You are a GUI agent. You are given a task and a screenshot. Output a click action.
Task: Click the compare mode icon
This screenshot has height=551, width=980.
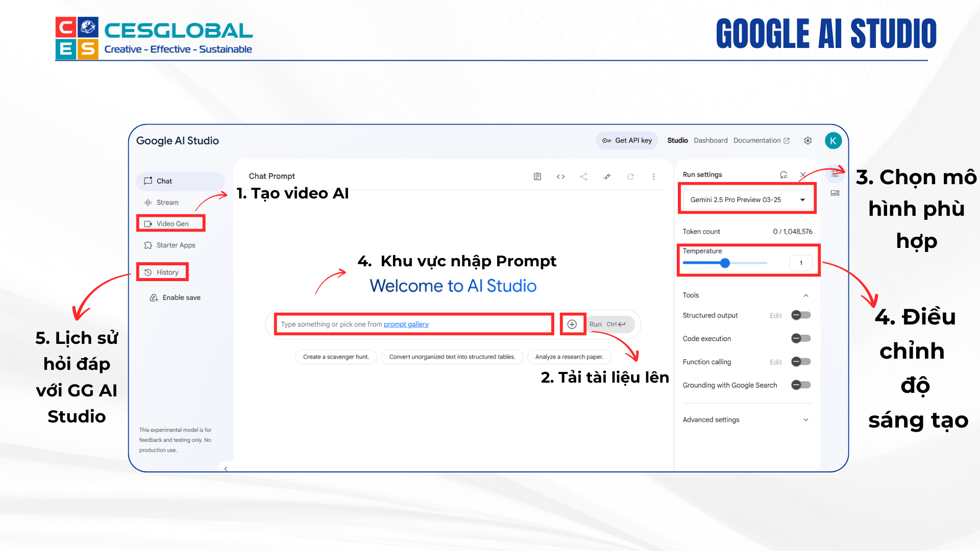click(x=607, y=177)
